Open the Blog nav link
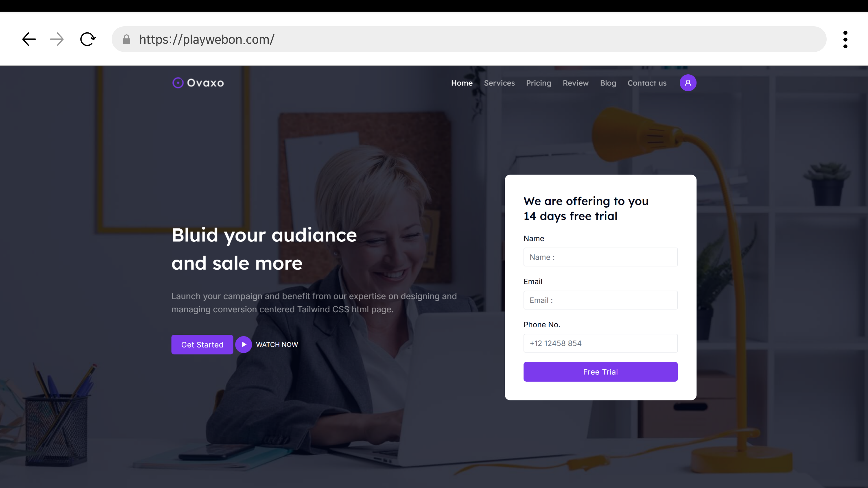 click(608, 83)
